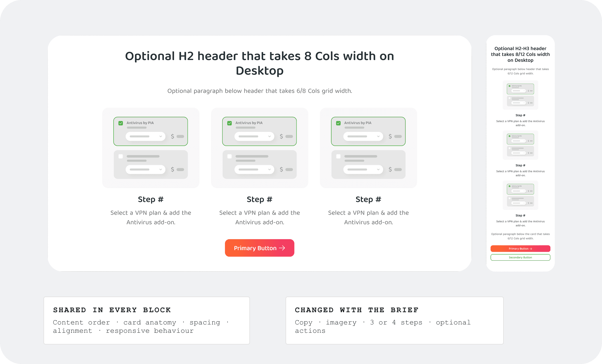Select the CHANGED WITH THE BRIEF panel heading
The width and height of the screenshot is (602, 364).
357,310
